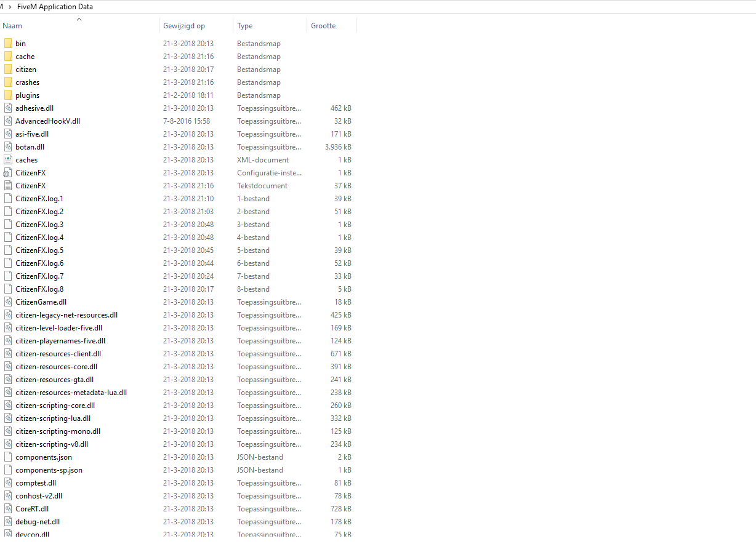
Task: Select the citizen-playernames-five.dll icon
Action: tap(8, 340)
